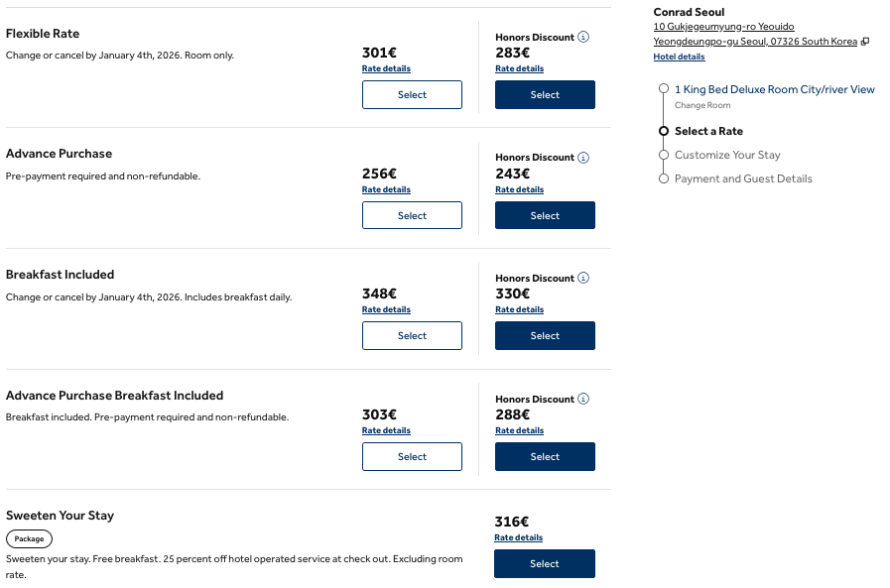Select Sweeten Your Stay package 316€

click(545, 564)
